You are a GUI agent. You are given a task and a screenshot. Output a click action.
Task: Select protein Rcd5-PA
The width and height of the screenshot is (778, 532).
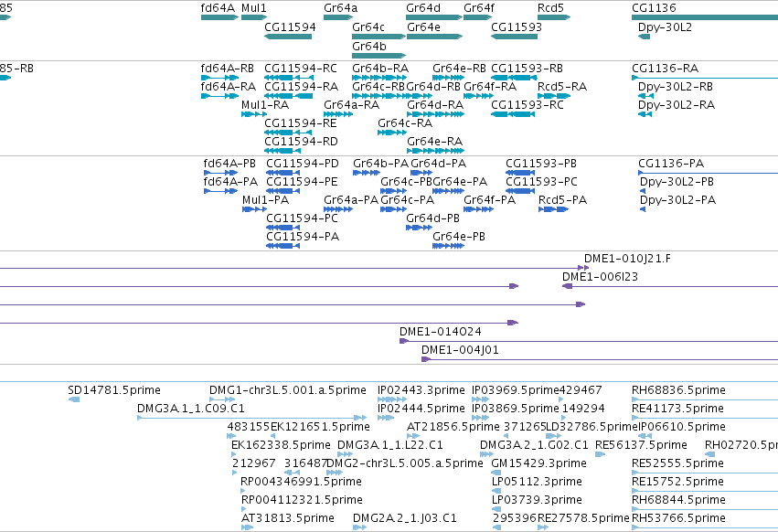coord(562,200)
